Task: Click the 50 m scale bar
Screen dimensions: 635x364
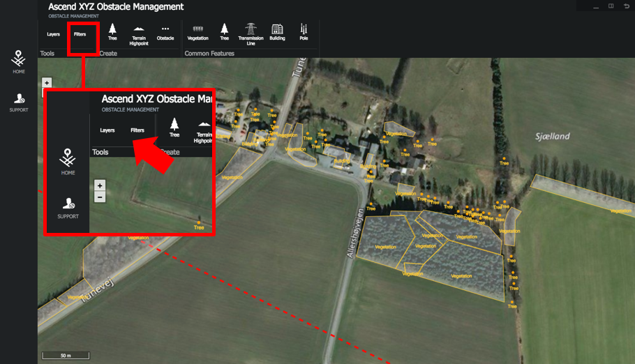Action: point(66,356)
